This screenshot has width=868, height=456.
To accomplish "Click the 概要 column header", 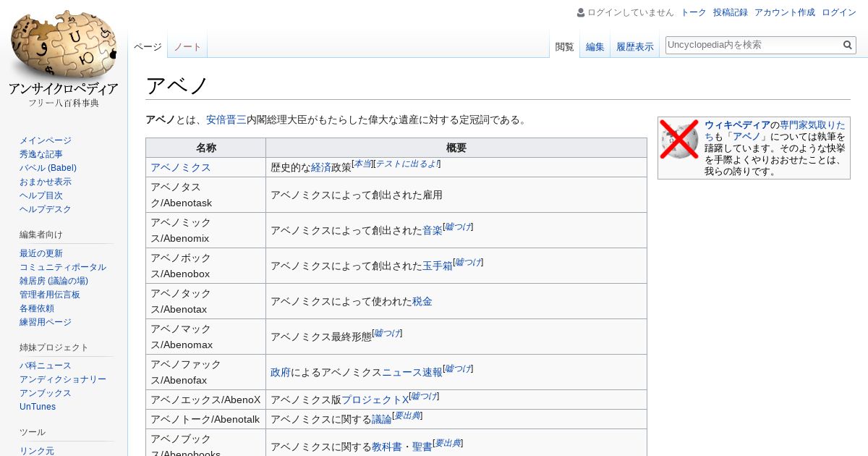I will pyautogui.click(x=456, y=148).
